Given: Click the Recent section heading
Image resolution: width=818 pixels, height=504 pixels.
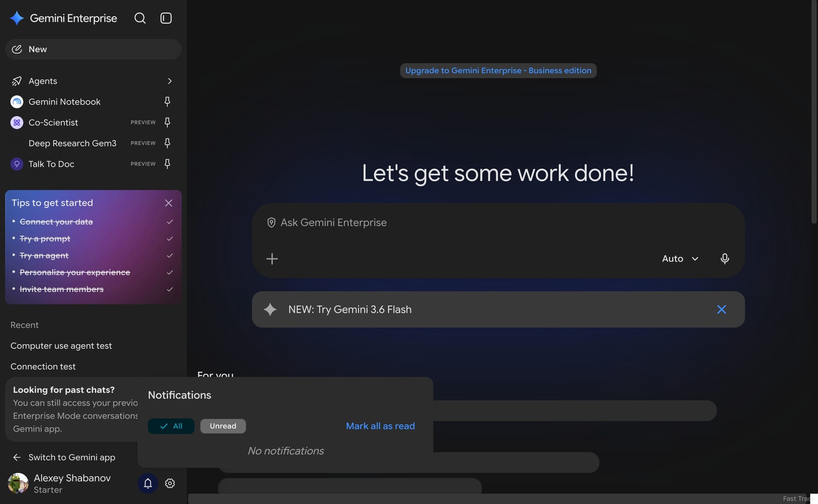Looking at the screenshot, I should 25,325.
